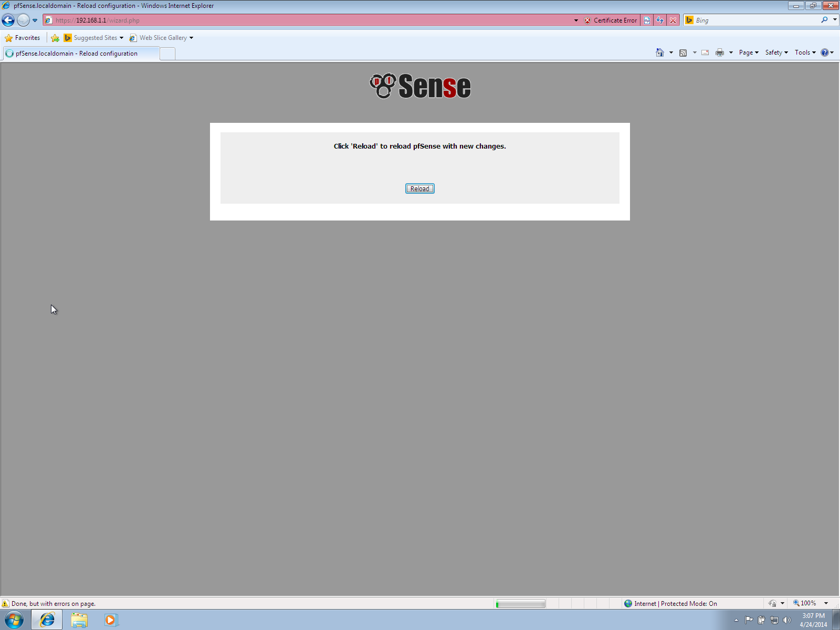
Task: Click the RSS Feeds icon
Action: [683, 52]
